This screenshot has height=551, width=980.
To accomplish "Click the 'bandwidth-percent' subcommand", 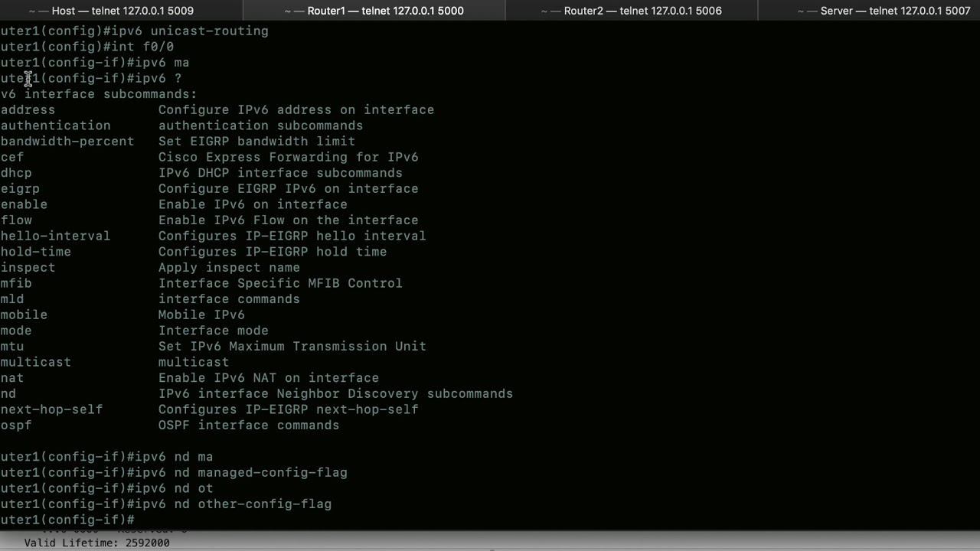I will pyautogui.click(x=67, y=142).
